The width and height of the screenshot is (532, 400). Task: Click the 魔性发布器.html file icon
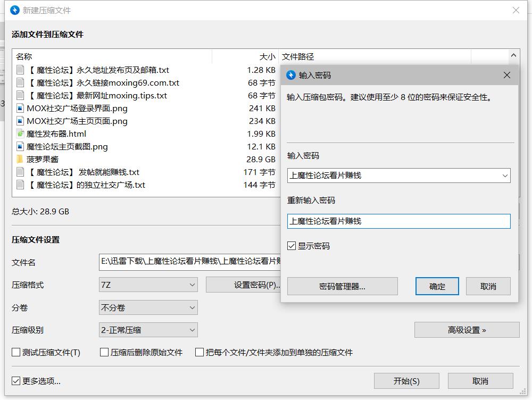(x=20, y=134)
